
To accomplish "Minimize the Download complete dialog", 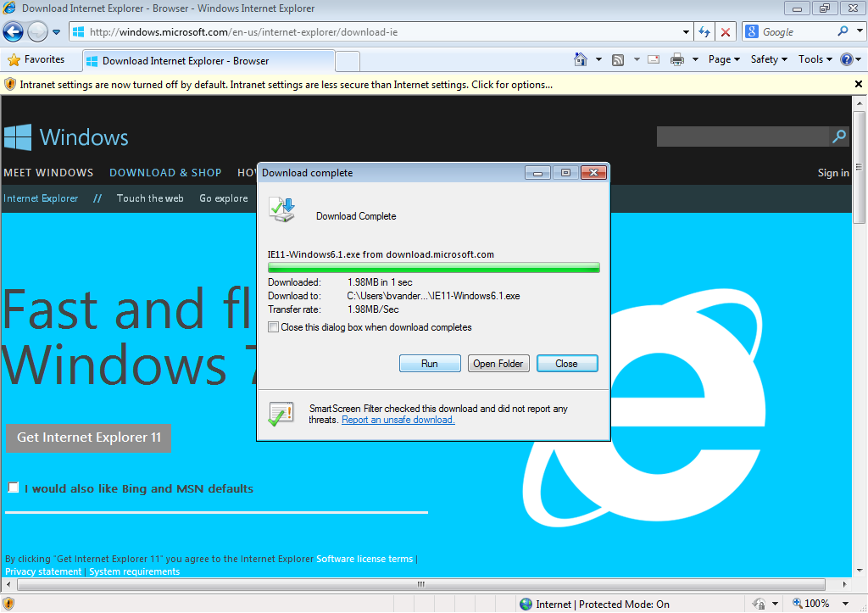I will 537,173.
